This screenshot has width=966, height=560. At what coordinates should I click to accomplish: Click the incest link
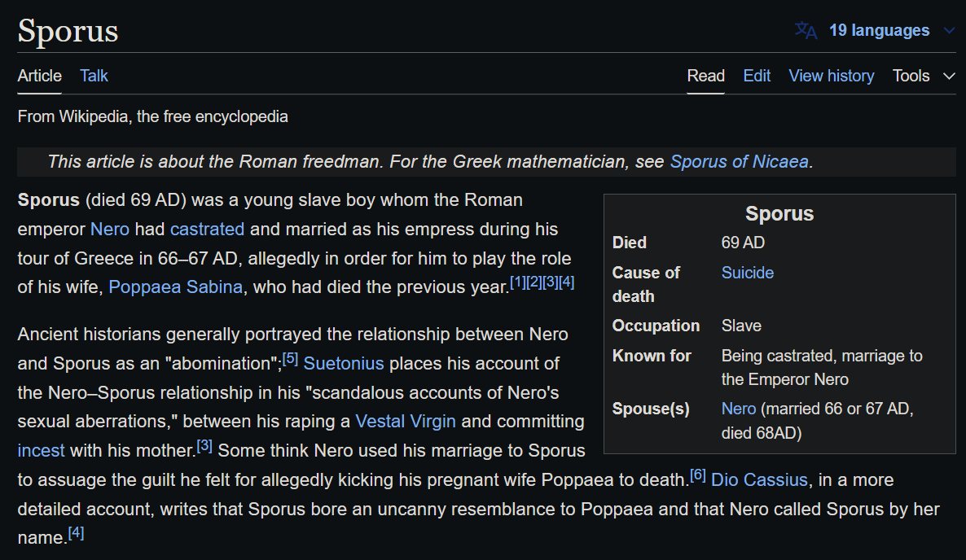[40, 451]
